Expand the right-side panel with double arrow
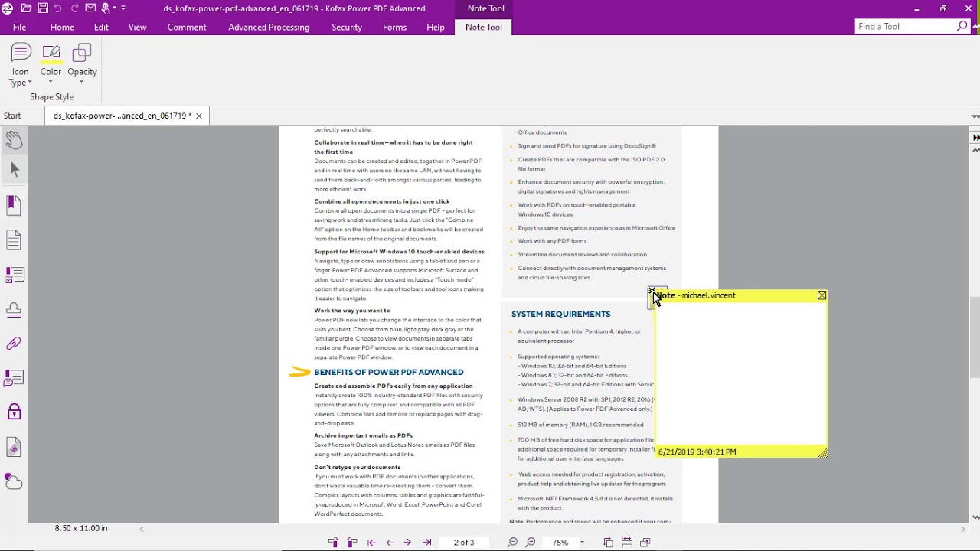The height and width of the screenshot is (551, 980). (x=975, y=138)
